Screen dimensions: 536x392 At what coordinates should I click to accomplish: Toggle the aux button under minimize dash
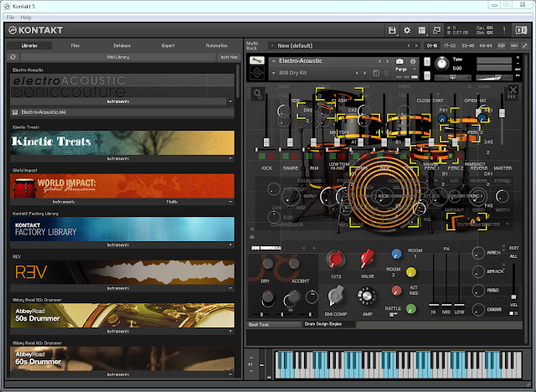pyautogui.click(x=518, y=70)
